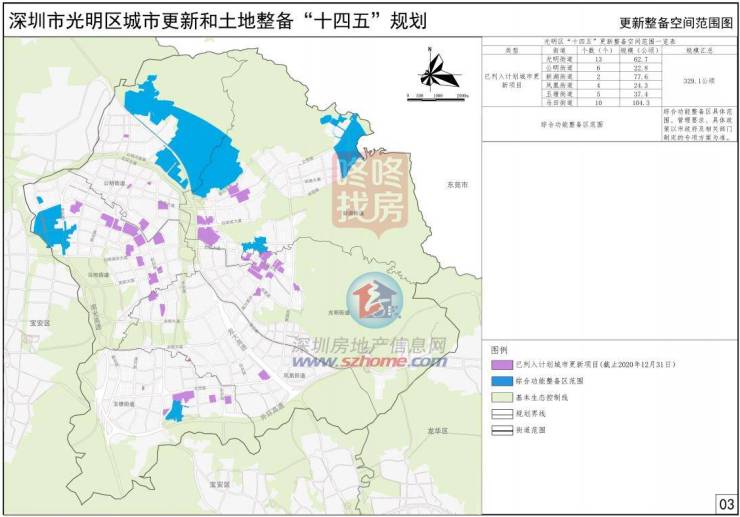Click the 综合功能整备区范围 cell in the table
The image size is (740, 517).
point(572,125)
